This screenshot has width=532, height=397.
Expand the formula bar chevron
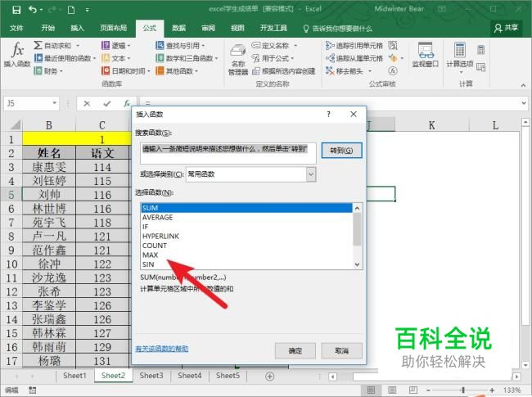(x=524, y=103)
